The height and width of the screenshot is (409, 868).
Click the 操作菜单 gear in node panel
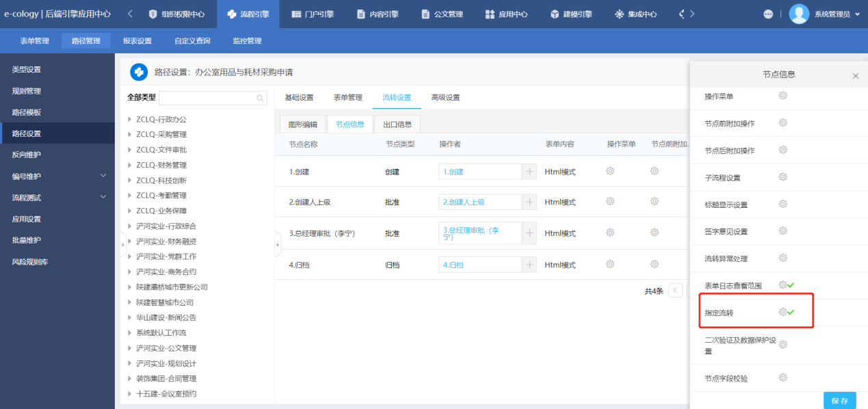click(x=782, y=96)
